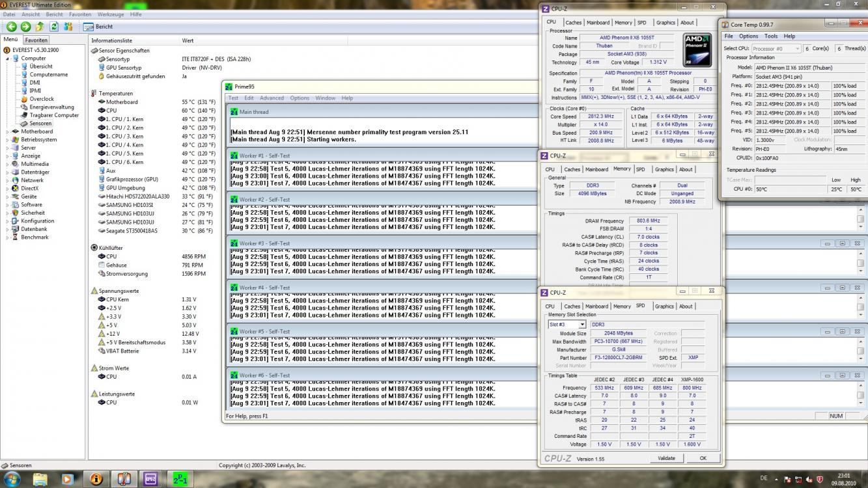Click EVEREST green forward arrow icon
The height and width of the screenshot is (488, 868).
pyautogui.click(x=25, y=27)
